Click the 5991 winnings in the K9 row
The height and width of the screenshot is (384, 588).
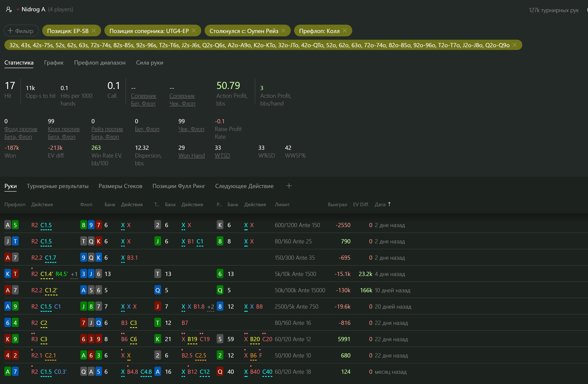tap(344, 339)
